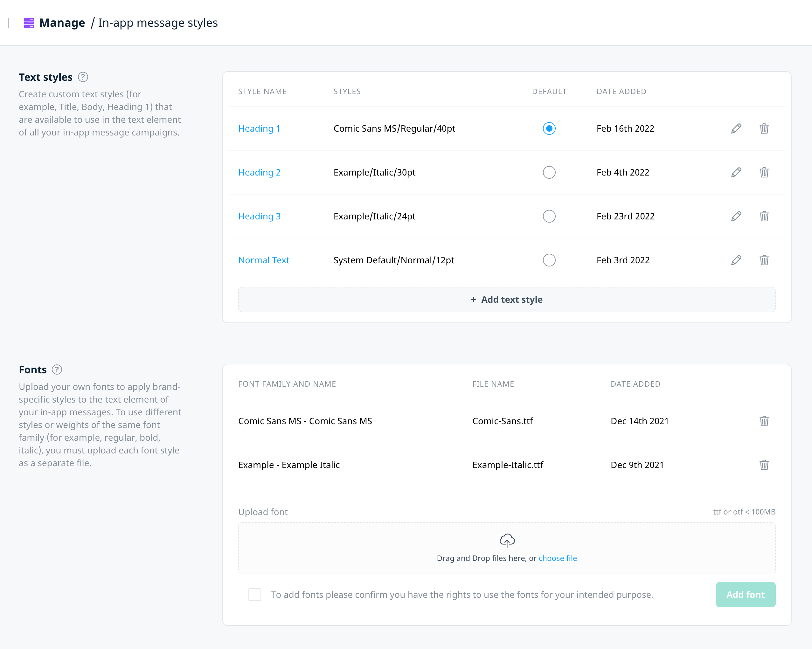The width and height of the screenshot is (812, 649).
Task: Click the Upload font label
Action: [263, 512]
